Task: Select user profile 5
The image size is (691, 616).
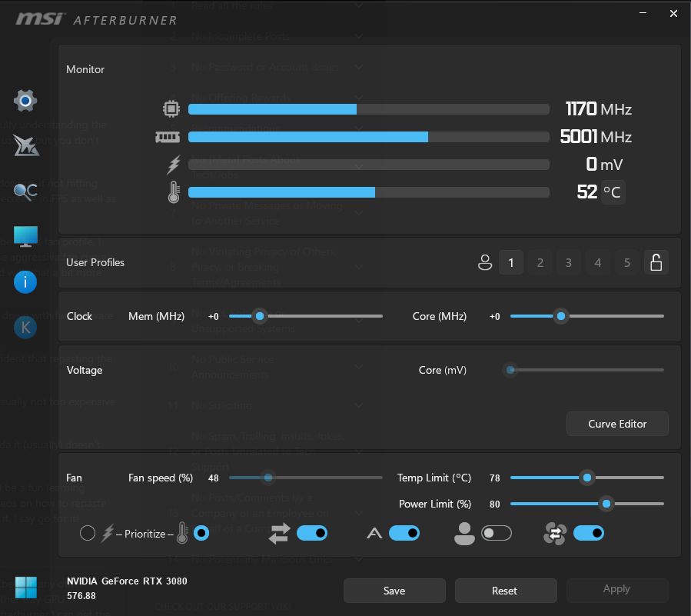Action: 627,262
